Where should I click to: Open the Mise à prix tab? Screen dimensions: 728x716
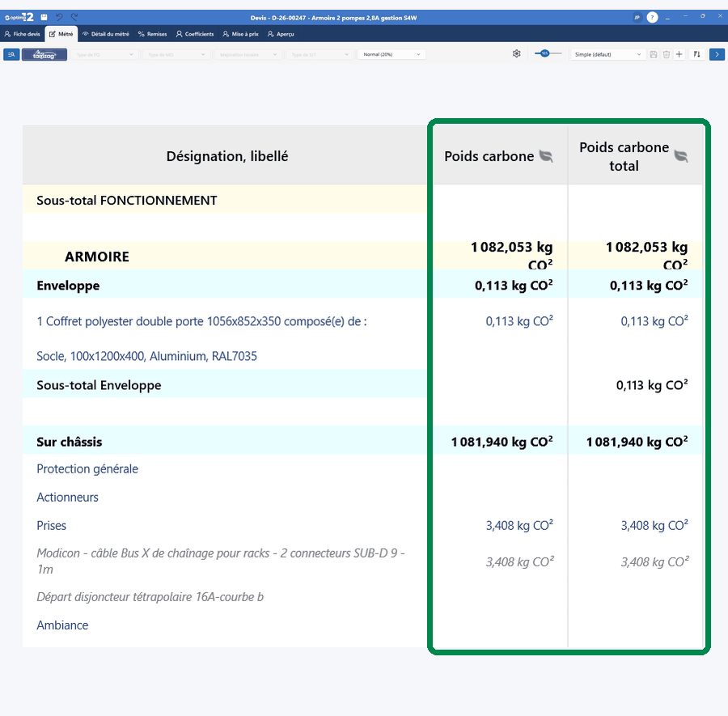[240, 34]
